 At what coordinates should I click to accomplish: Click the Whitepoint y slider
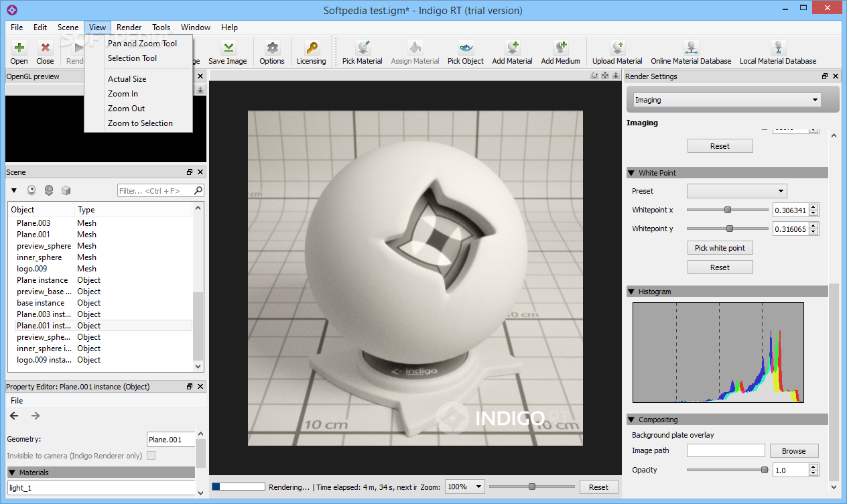tap(727, 229)
